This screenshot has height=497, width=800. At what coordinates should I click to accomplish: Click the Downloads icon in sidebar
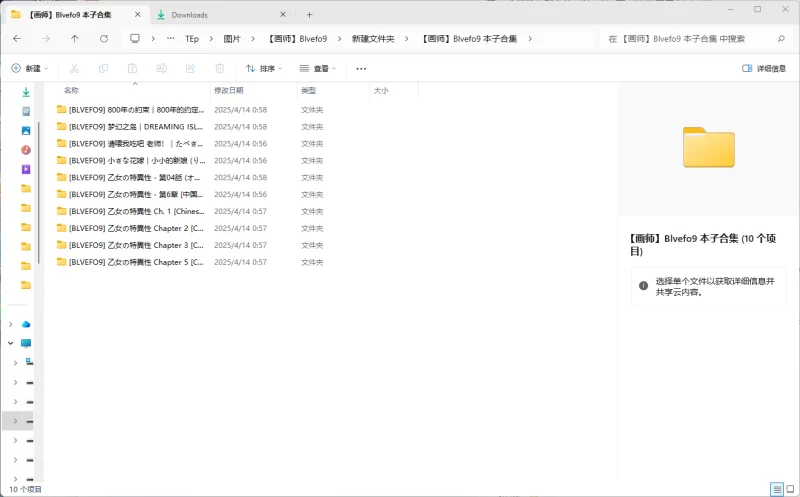(x=26, y=92)
